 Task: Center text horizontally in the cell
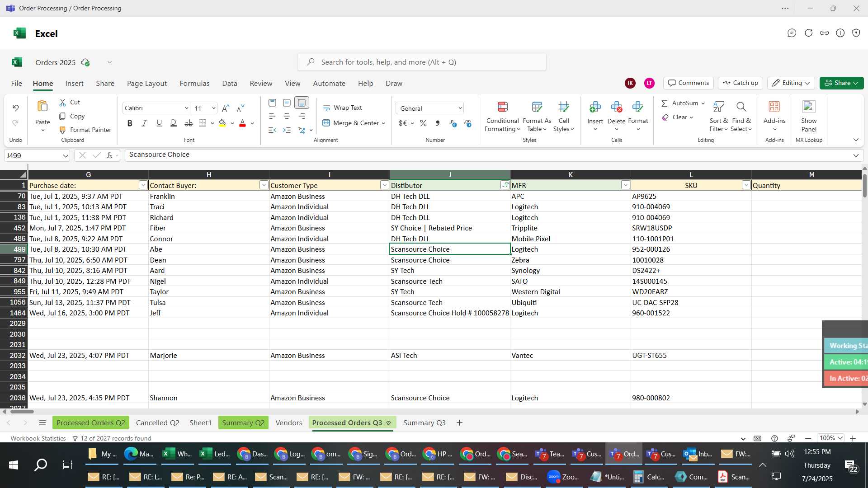pyautogui.click(x=287, y=116)
